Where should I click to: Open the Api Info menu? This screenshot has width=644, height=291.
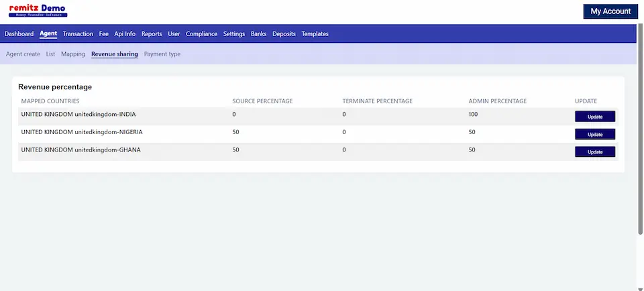pos(125,34)
